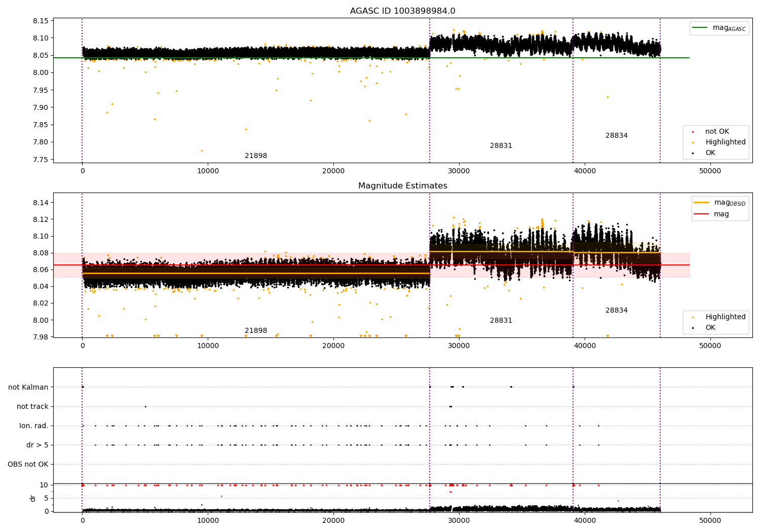The image size is (760, 532).
Task: Click the green mag AGASC legend line sample
Action: pyautogui.click(x=700, y=28)
